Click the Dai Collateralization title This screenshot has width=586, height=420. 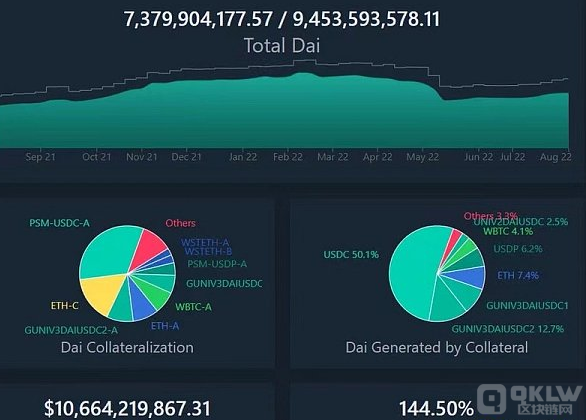point(127,348)
